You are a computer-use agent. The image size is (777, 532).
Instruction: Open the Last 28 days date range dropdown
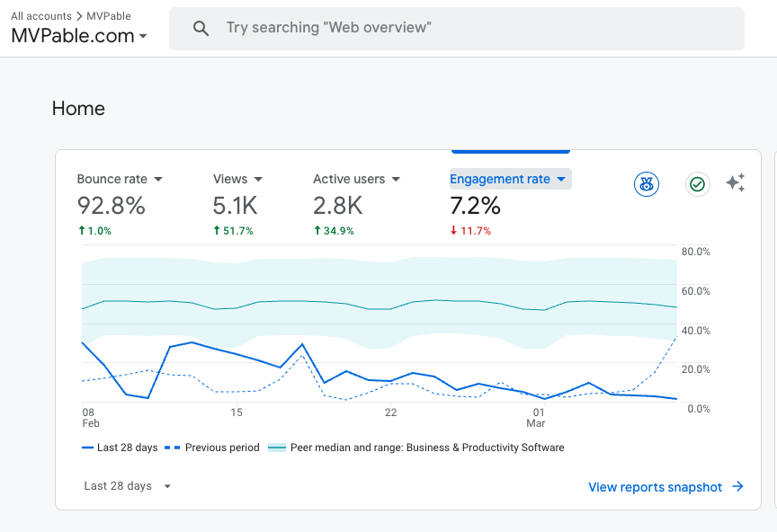click(x=128, y=486)
